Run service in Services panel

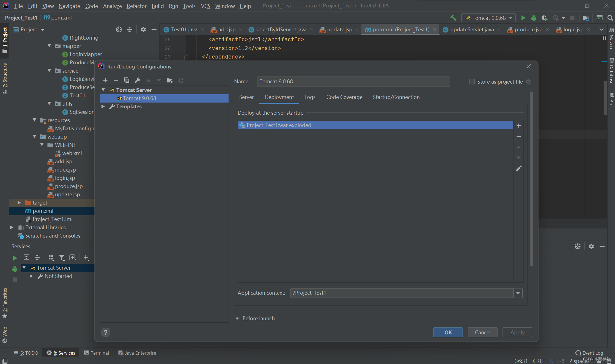(15, 258)
